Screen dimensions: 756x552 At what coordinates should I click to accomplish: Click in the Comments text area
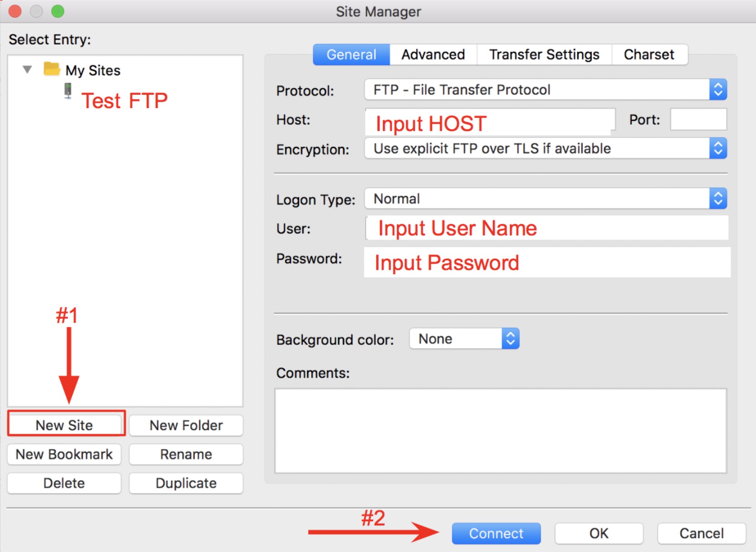(500, 430)
